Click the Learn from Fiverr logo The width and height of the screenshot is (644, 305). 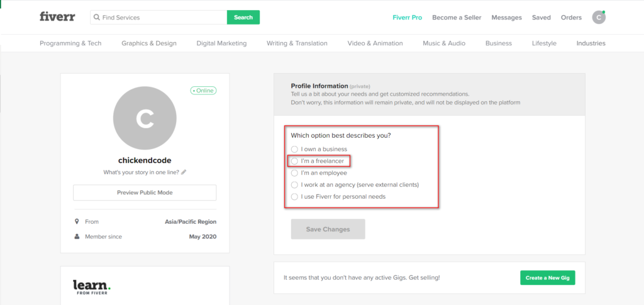point(92,287)
